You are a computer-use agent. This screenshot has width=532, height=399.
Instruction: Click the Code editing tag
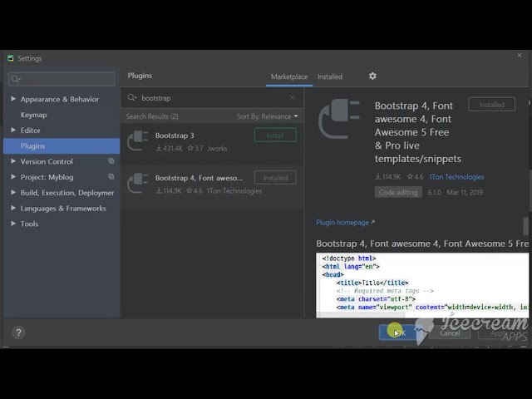pos(398,192)
